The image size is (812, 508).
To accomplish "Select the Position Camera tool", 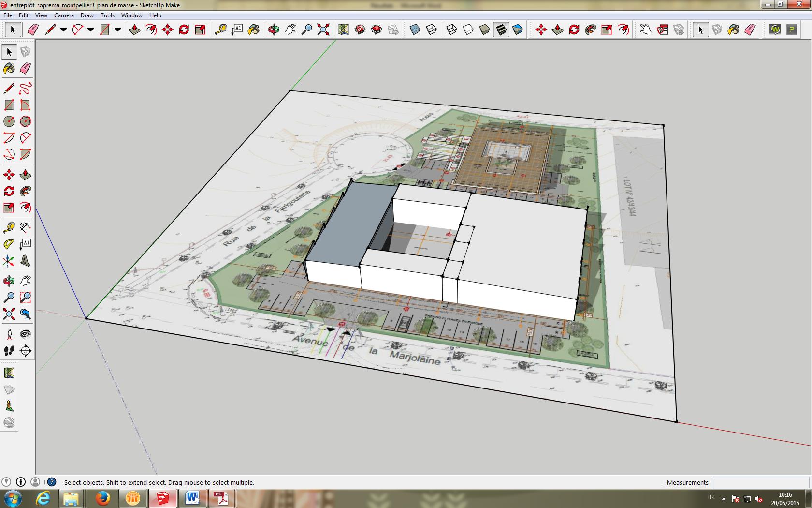I will click(9, 334).
